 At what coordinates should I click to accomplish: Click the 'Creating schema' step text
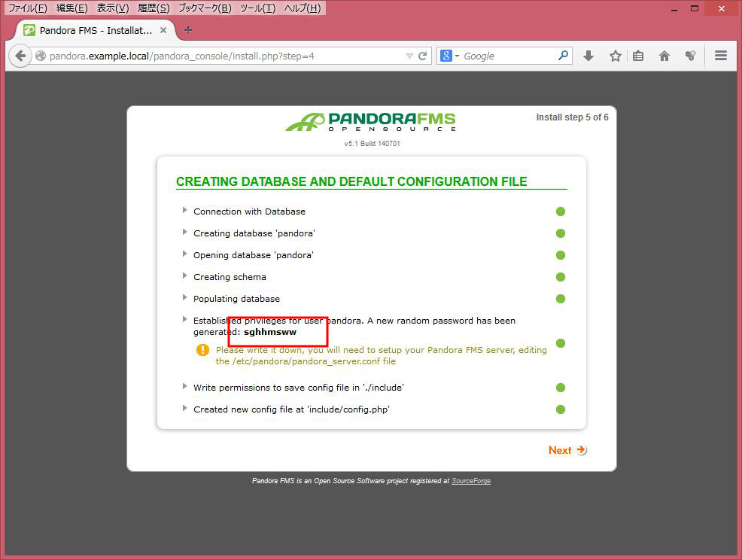230,277
